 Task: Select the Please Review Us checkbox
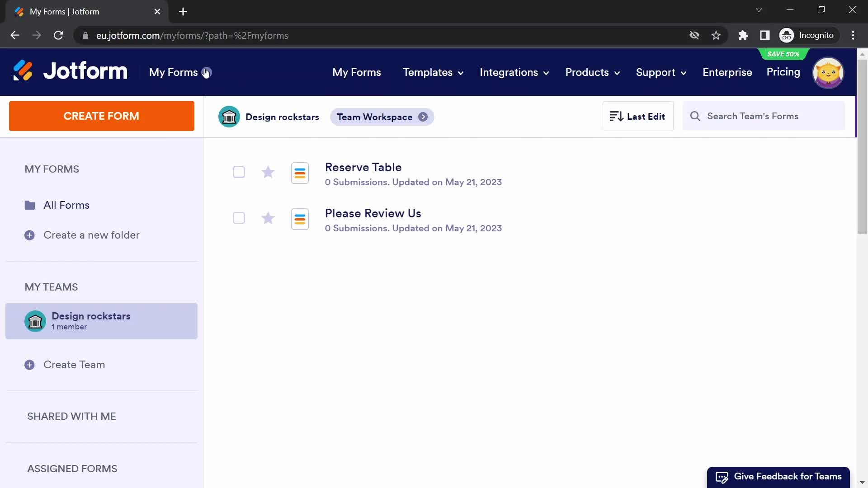coord(239,218)
